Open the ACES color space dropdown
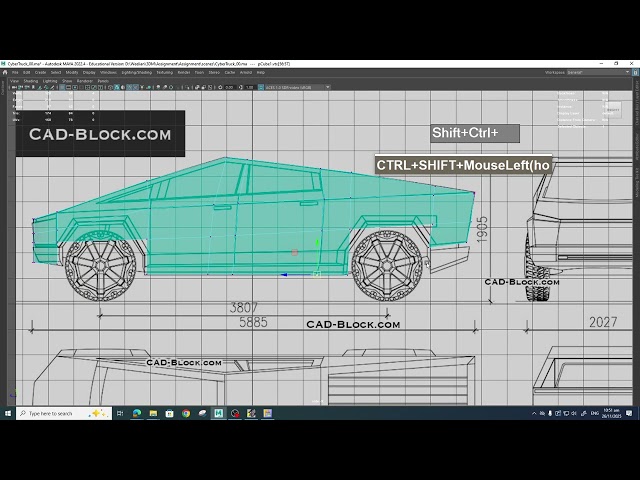The image size is (640, 480). point(298,87)
